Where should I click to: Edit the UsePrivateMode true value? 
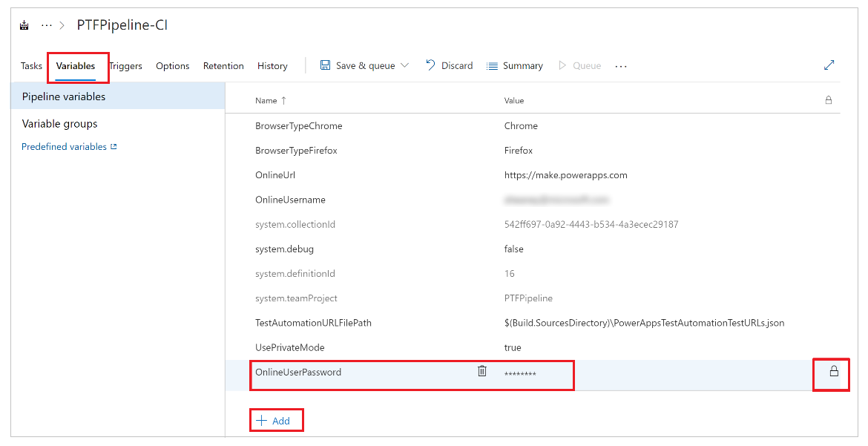tap(513, 347)
